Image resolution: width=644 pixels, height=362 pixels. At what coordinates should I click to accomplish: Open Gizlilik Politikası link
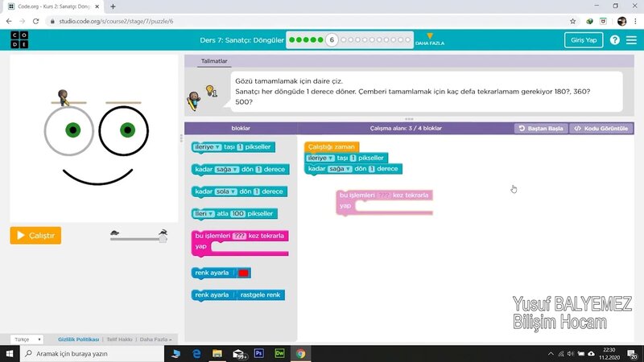click(78, 339)
